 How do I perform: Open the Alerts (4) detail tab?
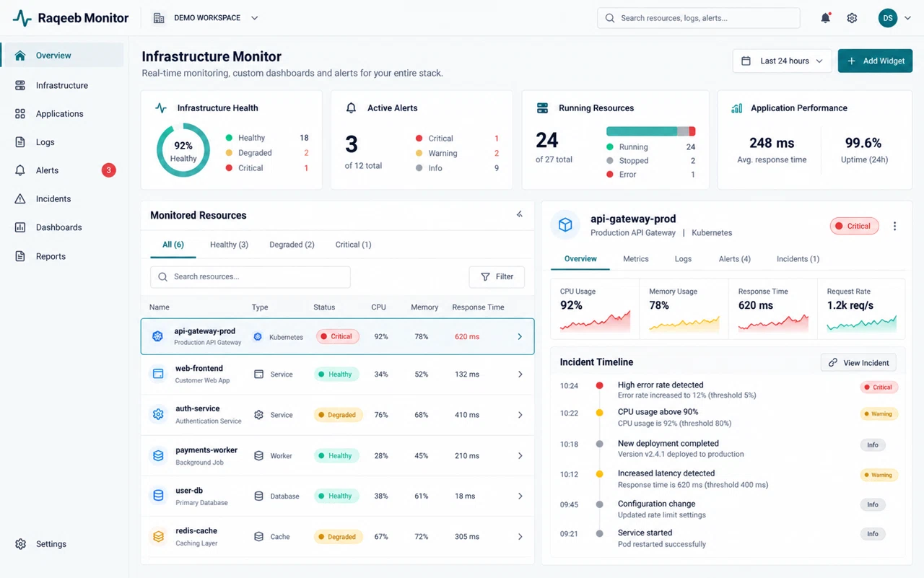734,259
